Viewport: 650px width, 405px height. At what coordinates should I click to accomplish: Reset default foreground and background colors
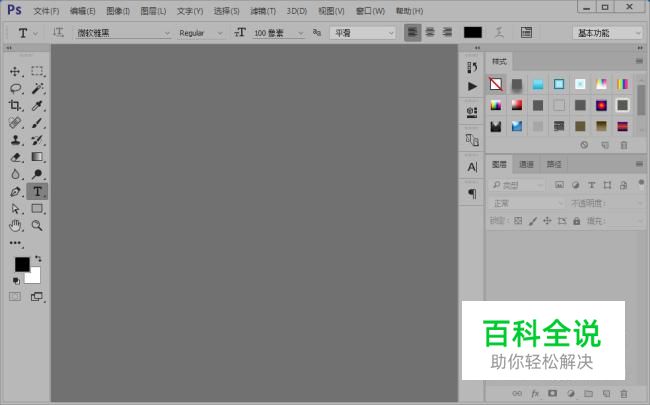16,281
